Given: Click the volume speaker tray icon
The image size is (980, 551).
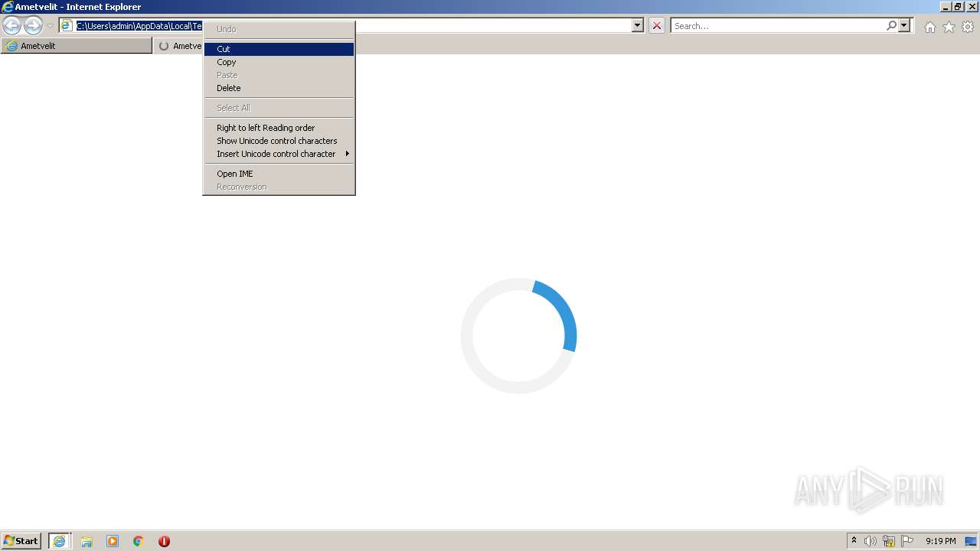Looking at the screenshot, I should 871,541.
